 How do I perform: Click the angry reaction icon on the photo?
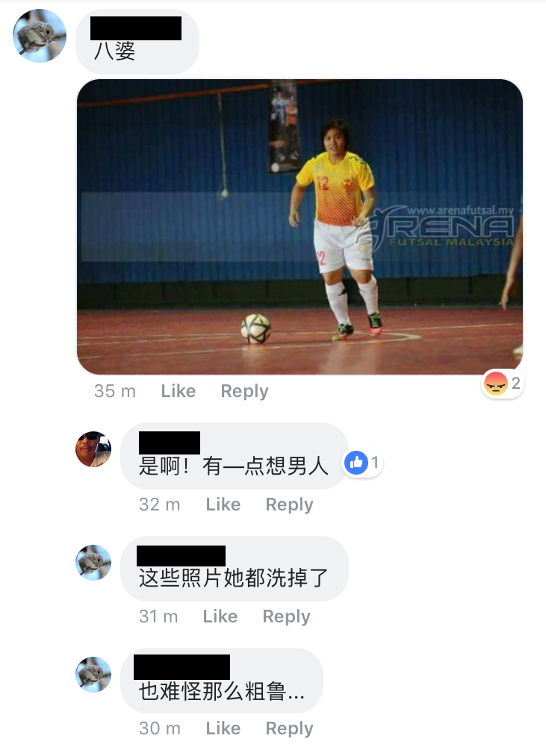pyautogui.click(x=495, y=384)
